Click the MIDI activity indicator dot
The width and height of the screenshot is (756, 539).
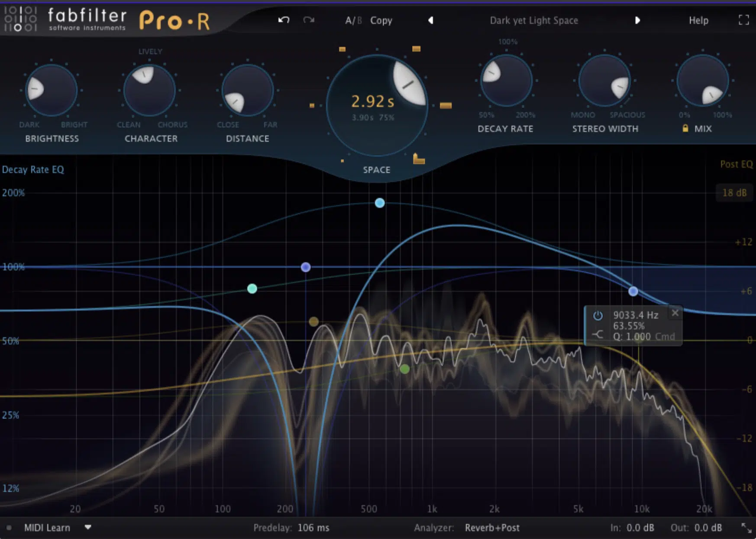tap(9, 528)
